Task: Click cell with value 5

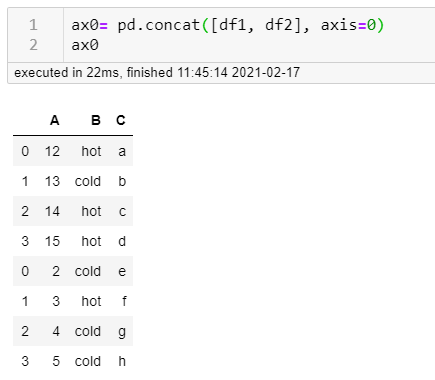Action: [x=56, y=361]
